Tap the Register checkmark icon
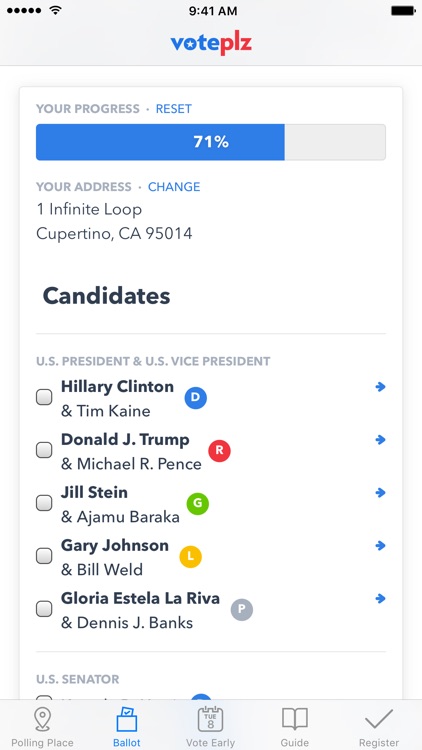 tap(378, 719)
